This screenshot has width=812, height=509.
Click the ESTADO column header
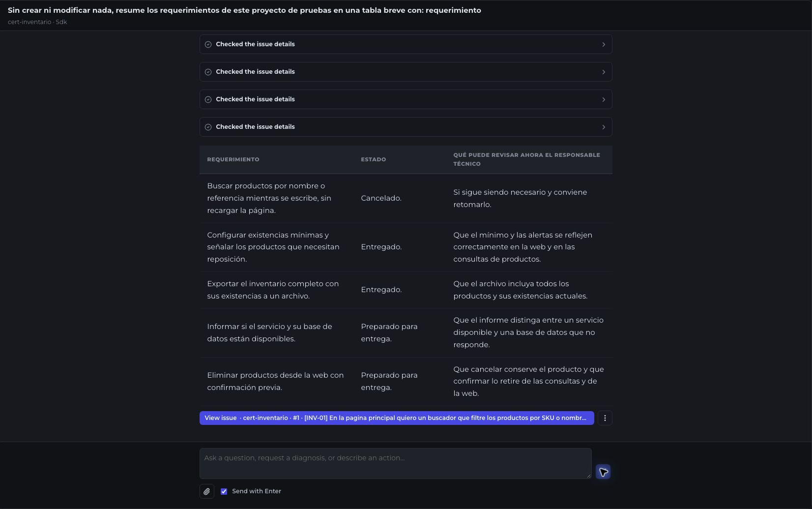coord(373,159)
